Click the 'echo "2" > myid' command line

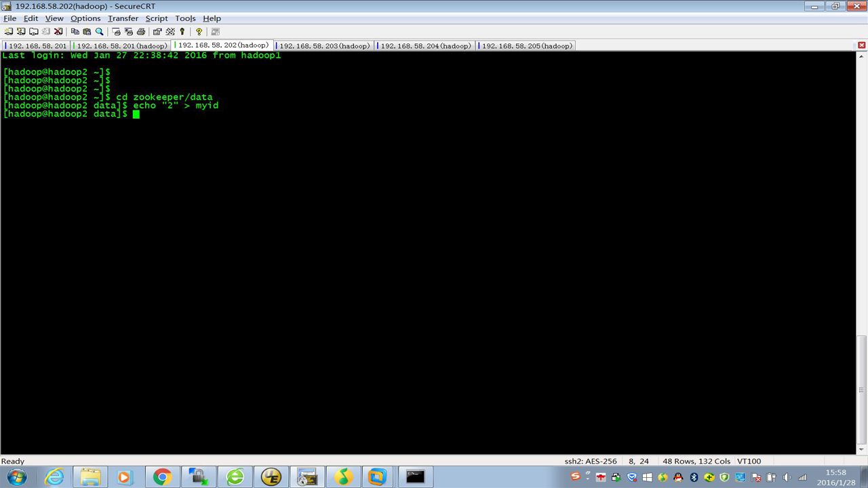pyautogui.click(x=111, y=105)
